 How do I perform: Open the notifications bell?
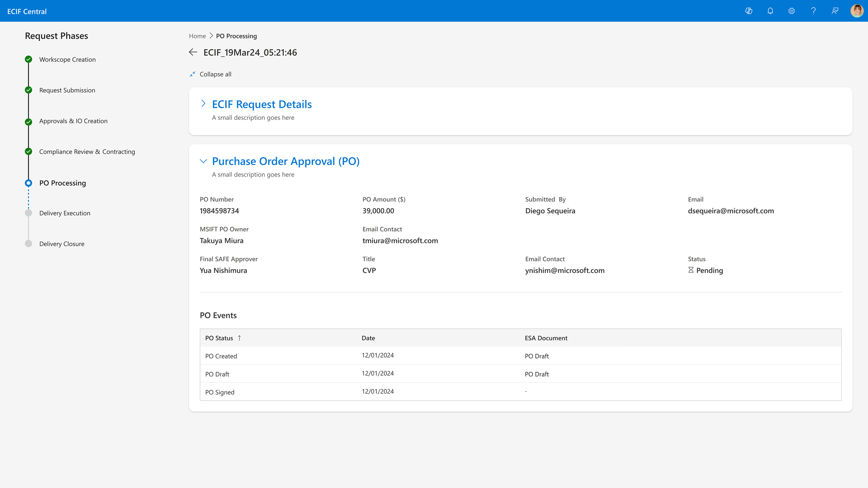(770, 11)
